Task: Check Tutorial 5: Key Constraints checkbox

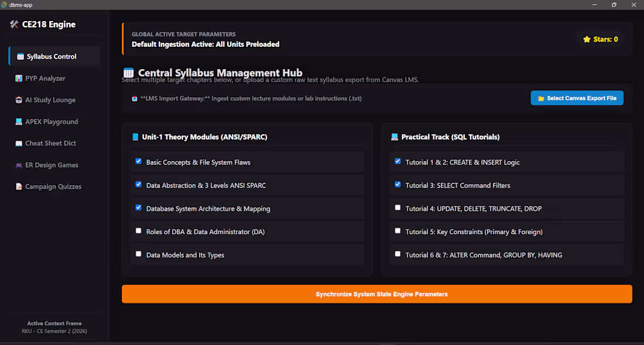Action: 398,231
